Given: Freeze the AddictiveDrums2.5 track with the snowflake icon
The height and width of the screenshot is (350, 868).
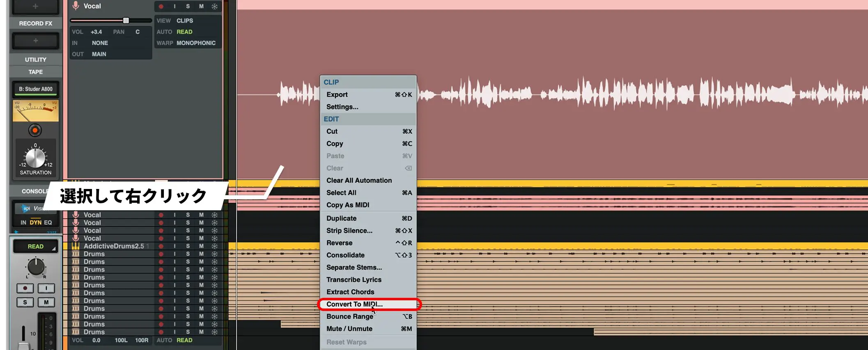Looking at the screenshot, I should [214, 246].
